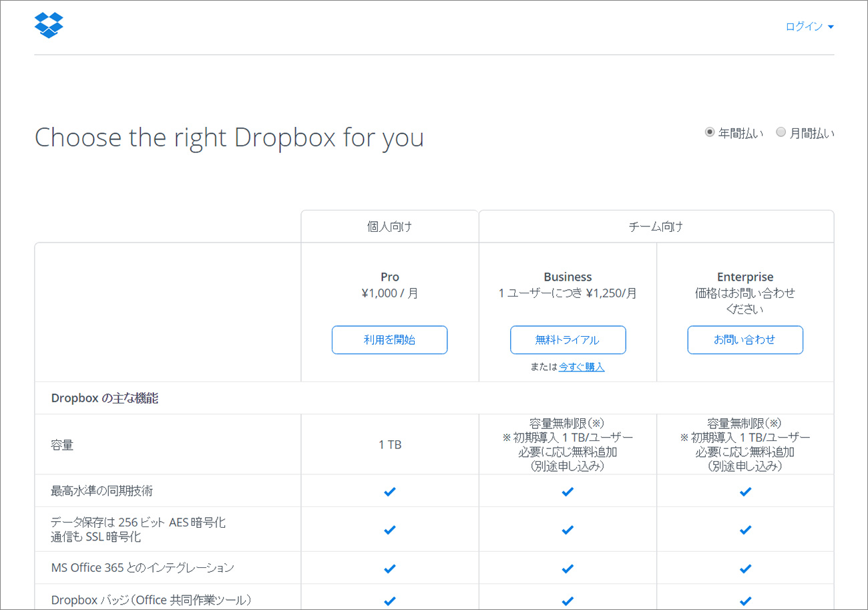This screenshot has height=610, width=868.
Task: Select the 月間払い radio button
Action: coord(781,132)
